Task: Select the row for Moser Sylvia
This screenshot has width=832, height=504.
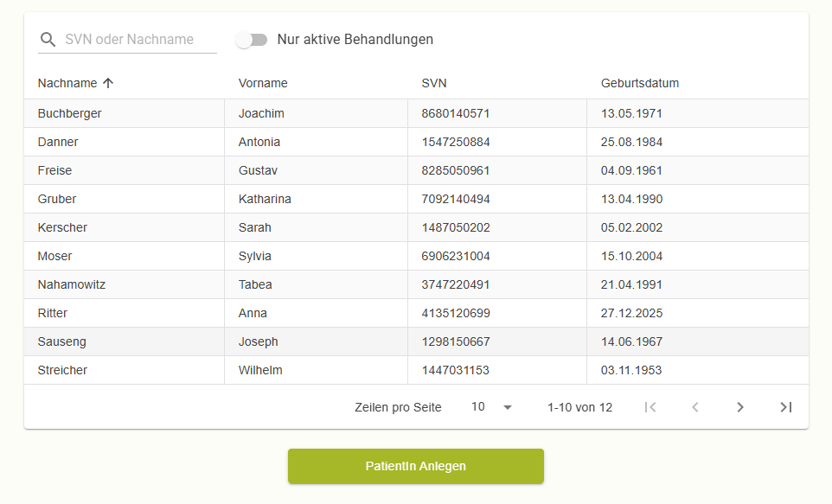Action: tap(259, 256)
